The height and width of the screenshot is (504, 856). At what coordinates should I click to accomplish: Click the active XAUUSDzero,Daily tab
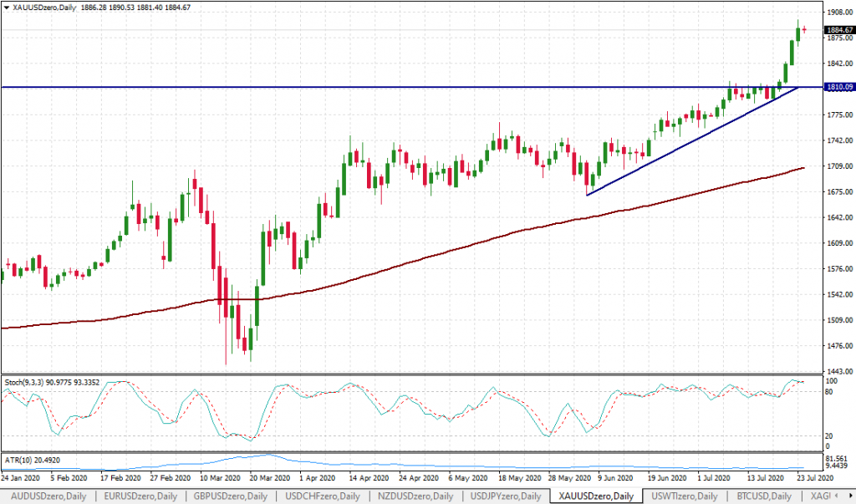[x=597, y=496]
